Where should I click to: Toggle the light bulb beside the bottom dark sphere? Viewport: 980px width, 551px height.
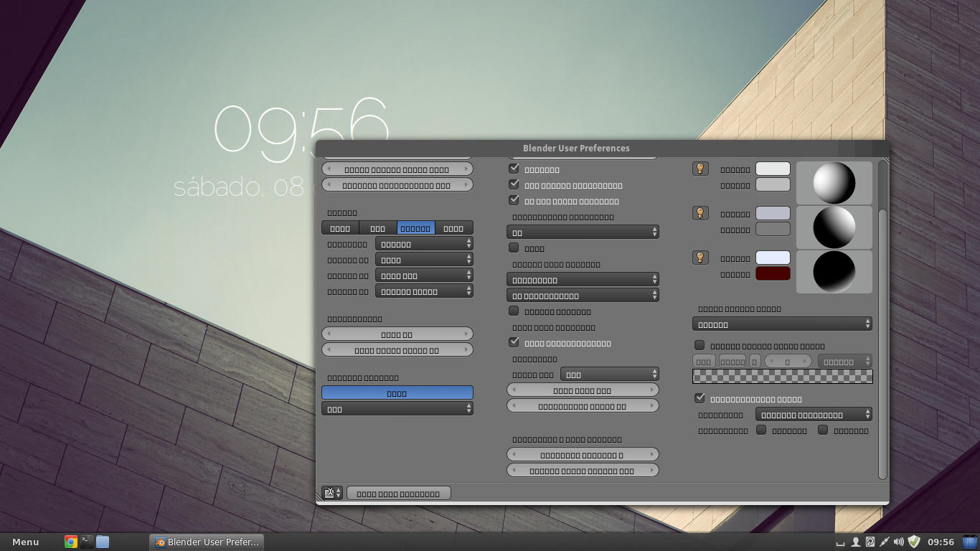point(700,258)
